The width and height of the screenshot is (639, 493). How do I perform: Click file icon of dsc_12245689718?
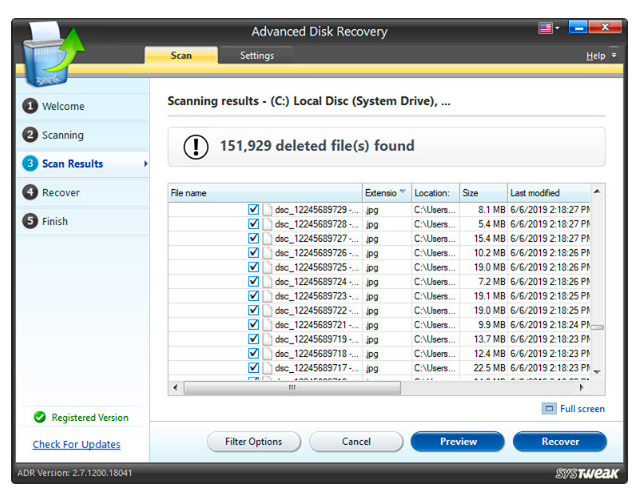[267, 353]
